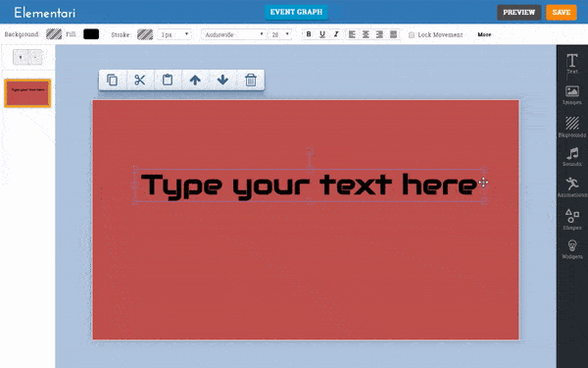Open the Animations panel

click(x=572, y=187)
